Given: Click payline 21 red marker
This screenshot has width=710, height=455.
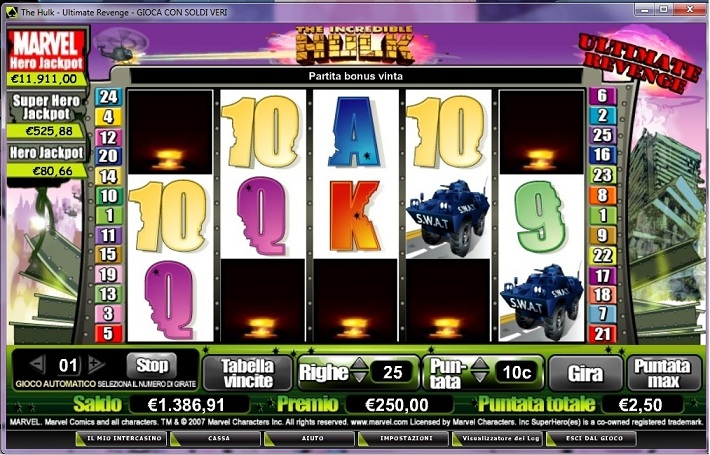Looking at the screenshot, I should click(602, 334).
